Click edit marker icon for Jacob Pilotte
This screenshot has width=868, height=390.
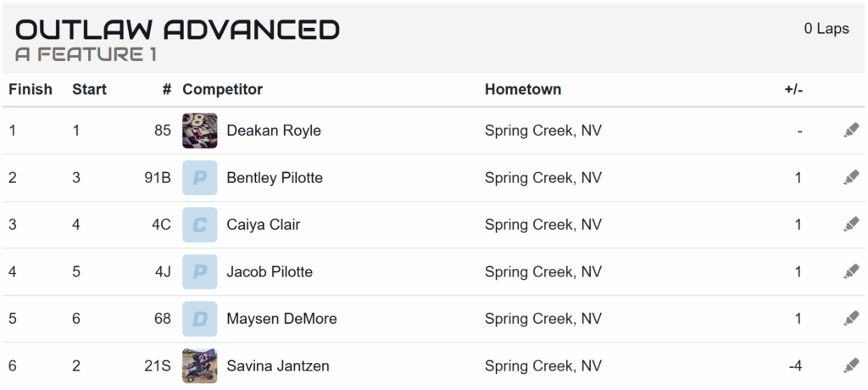[851, 271]
